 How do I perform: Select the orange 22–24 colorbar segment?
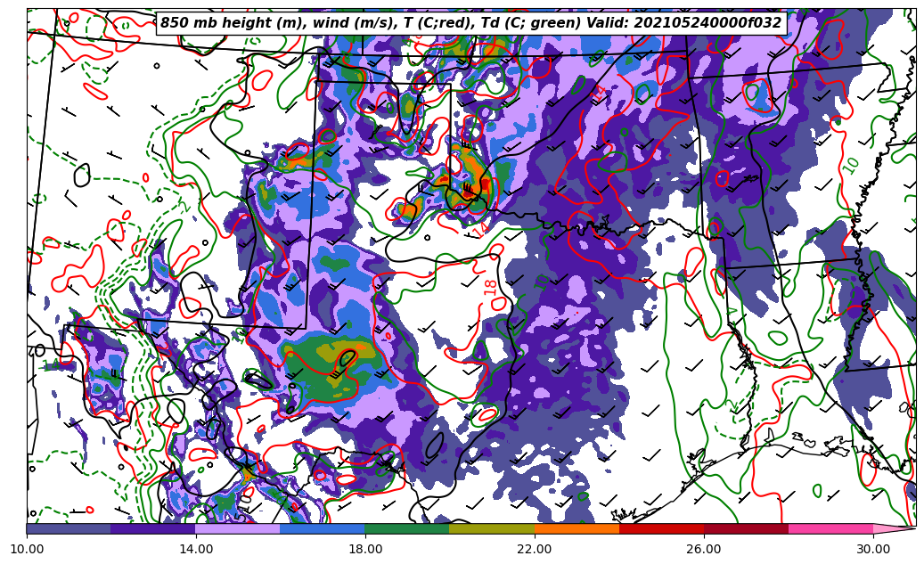(x=576, y=528)
